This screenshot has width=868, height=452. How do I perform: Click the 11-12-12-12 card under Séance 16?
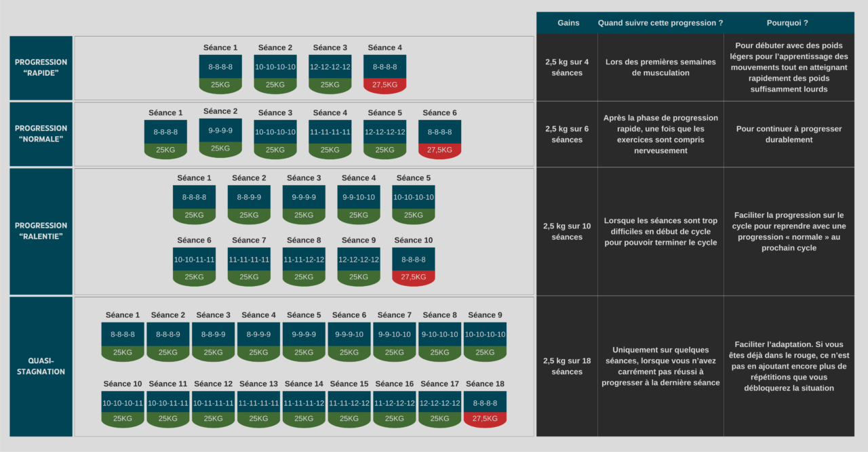(x=394, y=403)
